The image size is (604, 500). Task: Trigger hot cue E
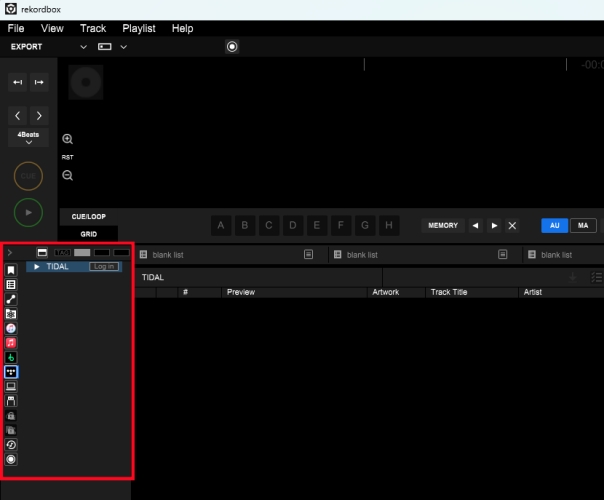317,225
